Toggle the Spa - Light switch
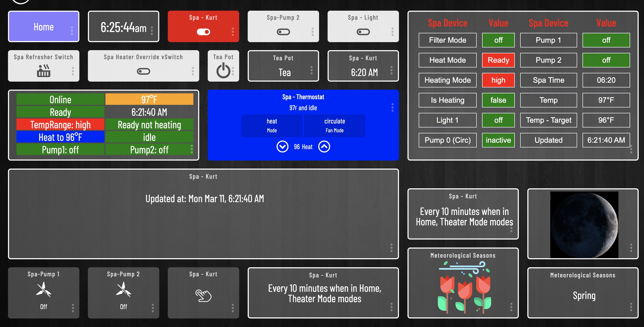 (363, 32)
